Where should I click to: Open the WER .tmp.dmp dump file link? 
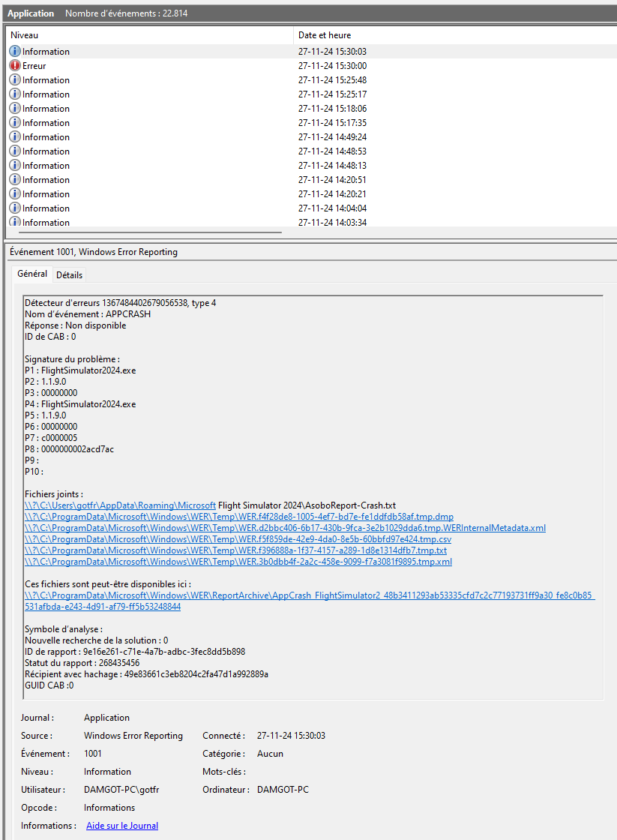(238, 517)
